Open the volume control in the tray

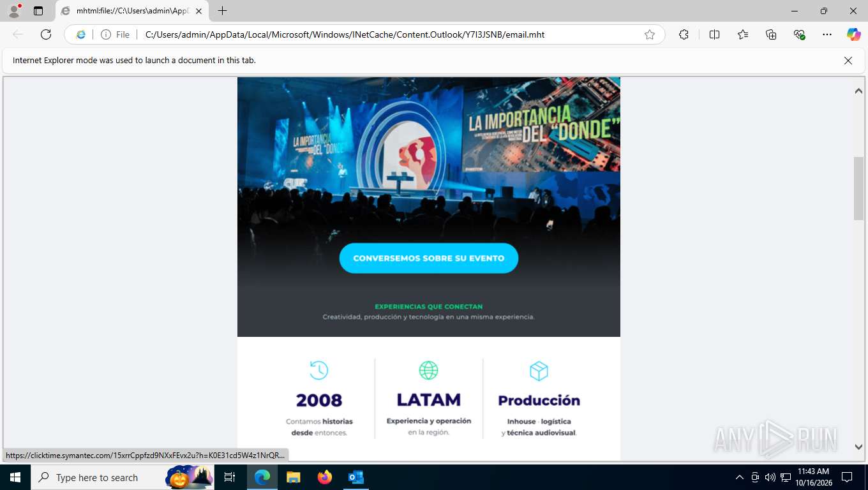(770, 477)
